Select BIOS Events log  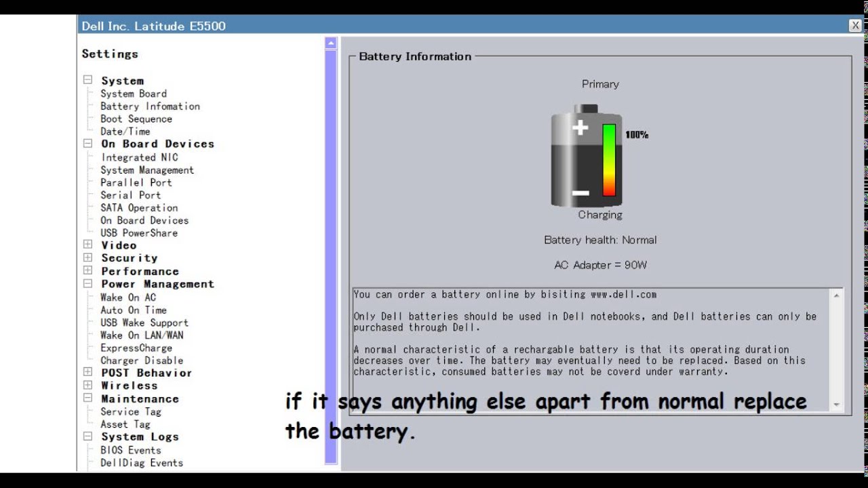point(131,450)
